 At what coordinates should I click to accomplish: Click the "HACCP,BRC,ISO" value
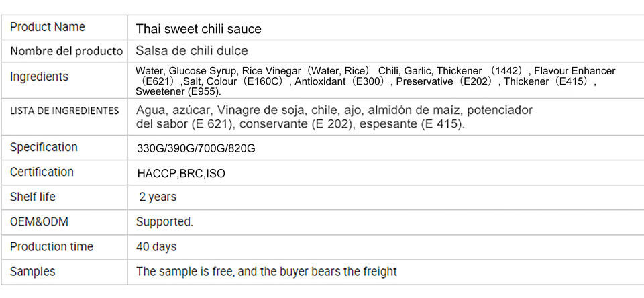[x=181, y=174]
